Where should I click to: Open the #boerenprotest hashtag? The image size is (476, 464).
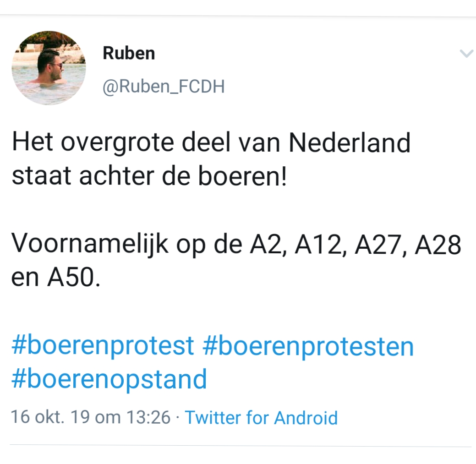(103, 346)
